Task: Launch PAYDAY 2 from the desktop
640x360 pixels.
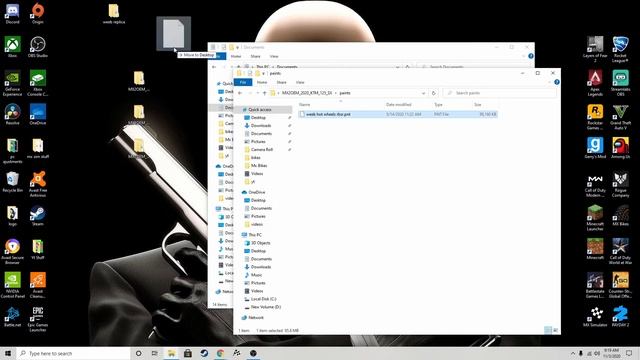Action: 620,317
